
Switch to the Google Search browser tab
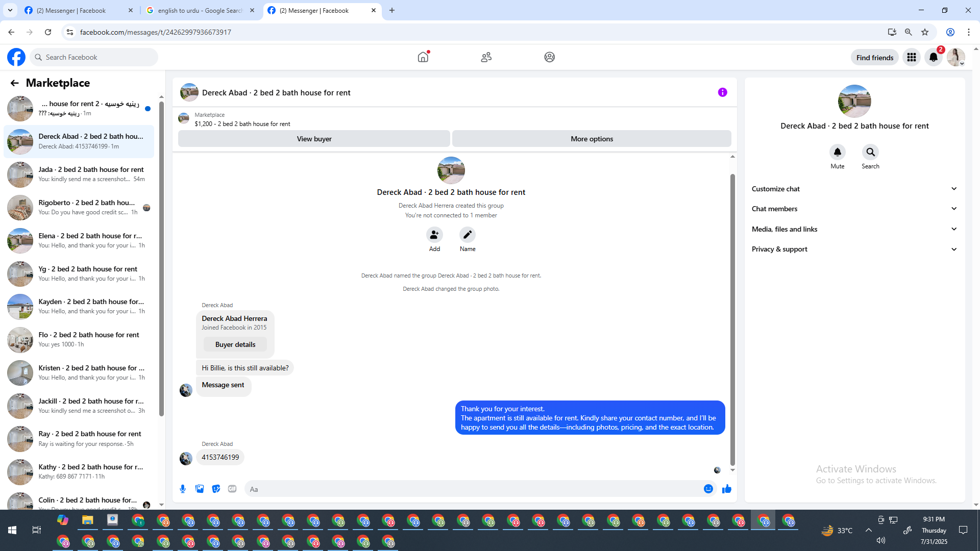pos(200,10)
